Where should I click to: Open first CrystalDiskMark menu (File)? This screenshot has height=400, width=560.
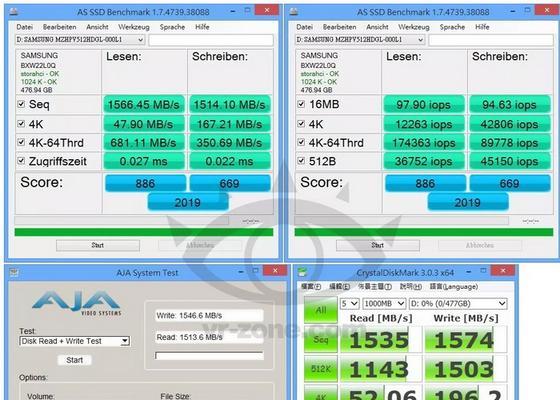311,286
